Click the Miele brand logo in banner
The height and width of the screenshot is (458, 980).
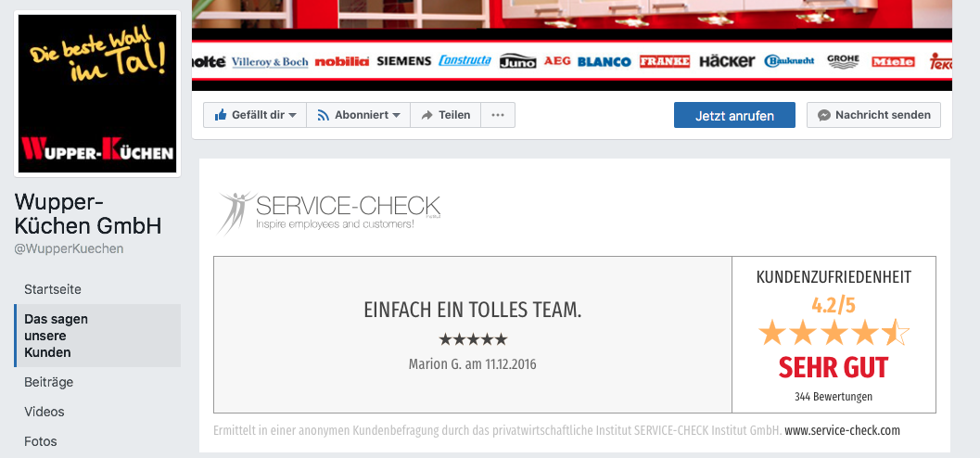point(893,61)
